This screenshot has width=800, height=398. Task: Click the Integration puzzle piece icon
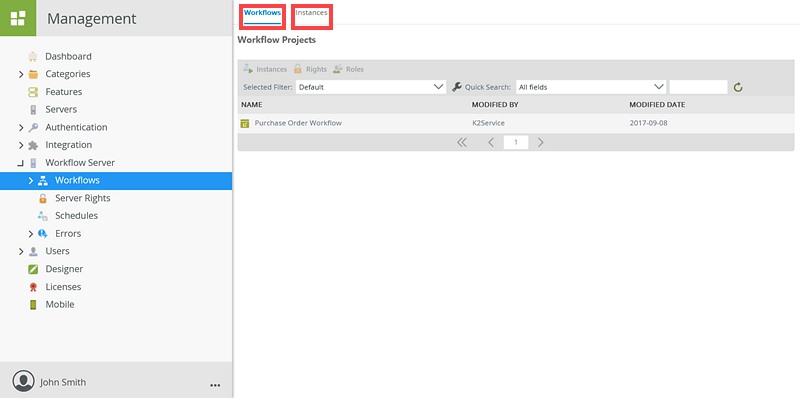pyautogui.click(x=33, y=145)
